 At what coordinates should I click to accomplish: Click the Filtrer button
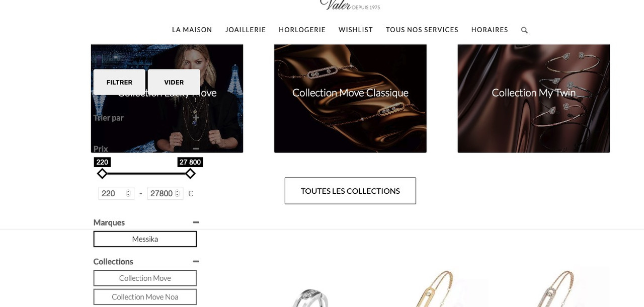119,82
